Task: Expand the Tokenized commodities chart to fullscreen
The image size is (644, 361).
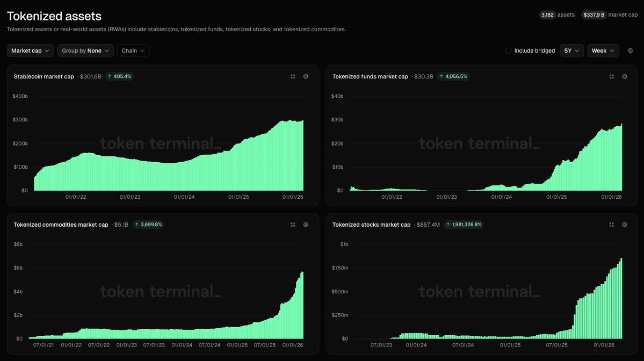Action: coord(293,225)
